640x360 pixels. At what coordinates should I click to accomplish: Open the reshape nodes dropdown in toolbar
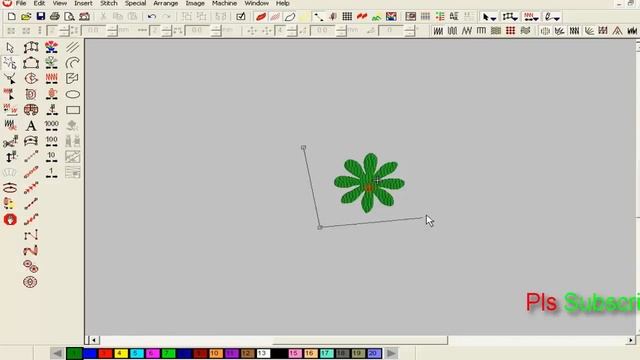click(x=510, y=17)
